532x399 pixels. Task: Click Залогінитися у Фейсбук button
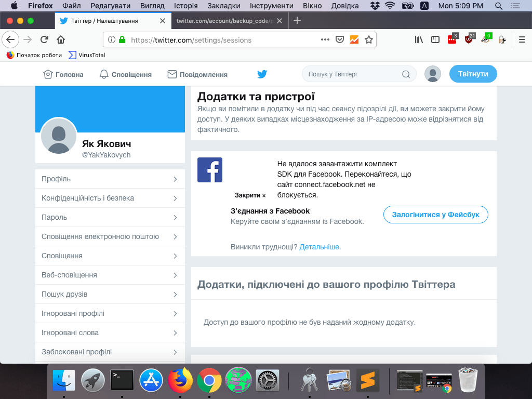[435, 215]
